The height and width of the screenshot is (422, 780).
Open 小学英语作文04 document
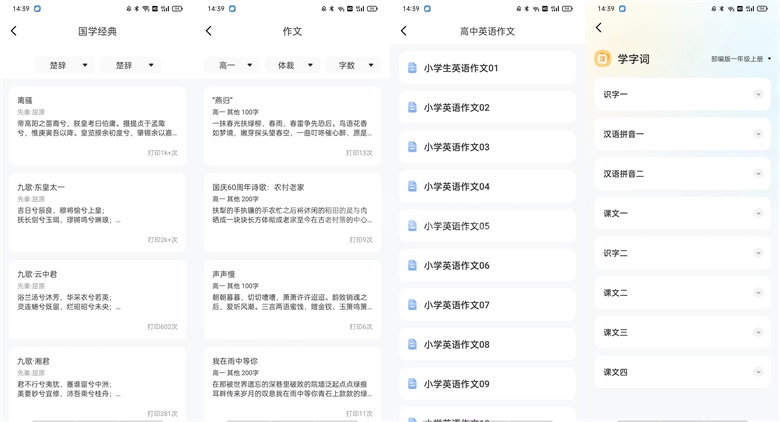(488, 186)
